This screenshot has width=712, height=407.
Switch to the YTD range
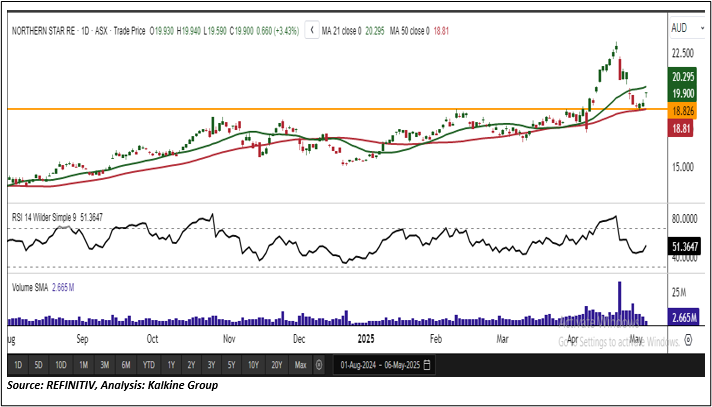point(148,365)
